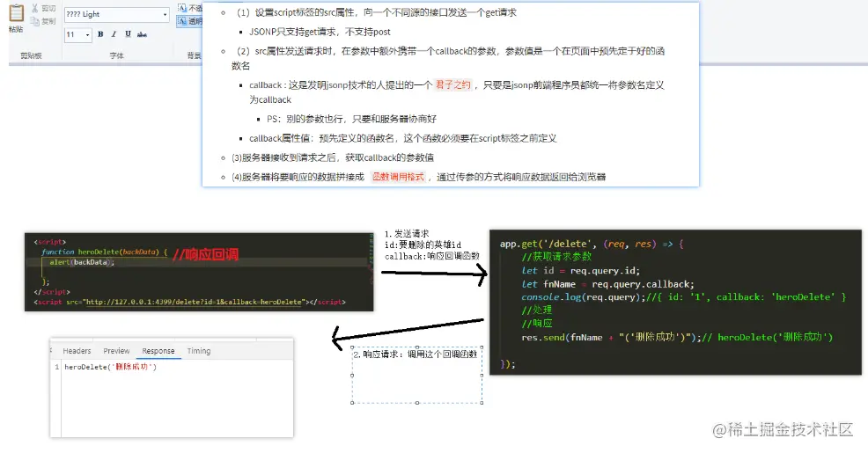Screen dimensions: 868x453
Task: Switch to the Preview tab
Action: point(116,351)
